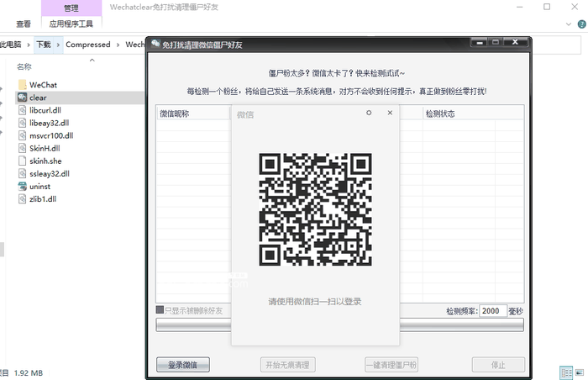The height and width of the screenshot is (380, 588).
Task: Switch Explorer to large icons view
Action: click(580, 373)
